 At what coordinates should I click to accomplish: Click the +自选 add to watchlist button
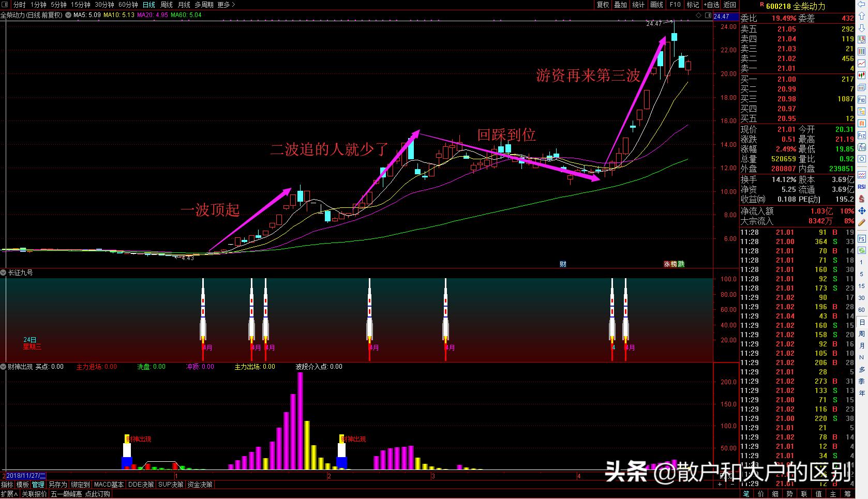(x=711, y=5)
